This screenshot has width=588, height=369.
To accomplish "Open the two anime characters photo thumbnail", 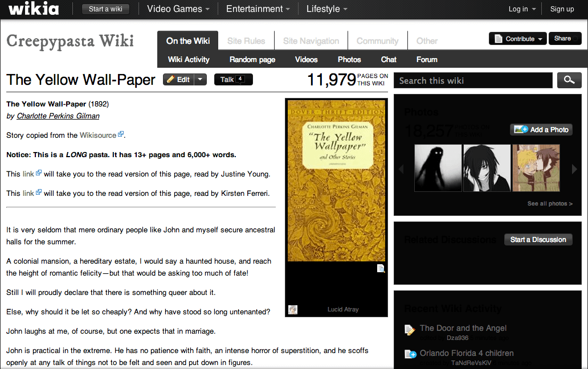I will tap(536, 168).
